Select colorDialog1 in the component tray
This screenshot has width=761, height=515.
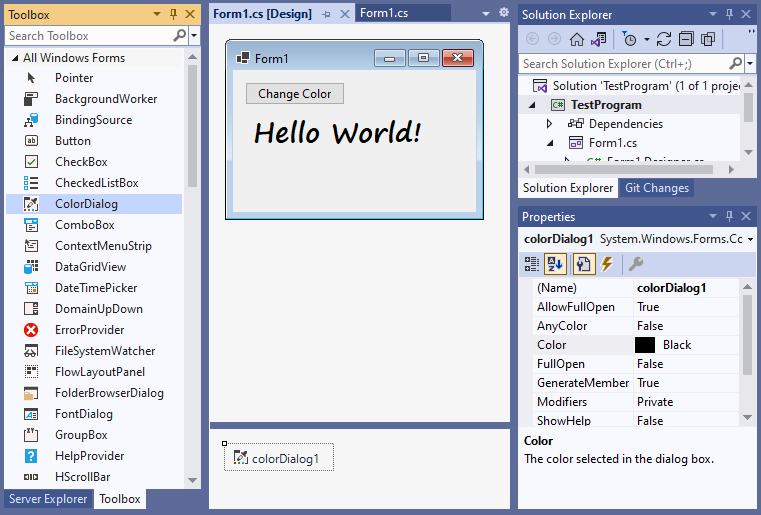point(279,458)
